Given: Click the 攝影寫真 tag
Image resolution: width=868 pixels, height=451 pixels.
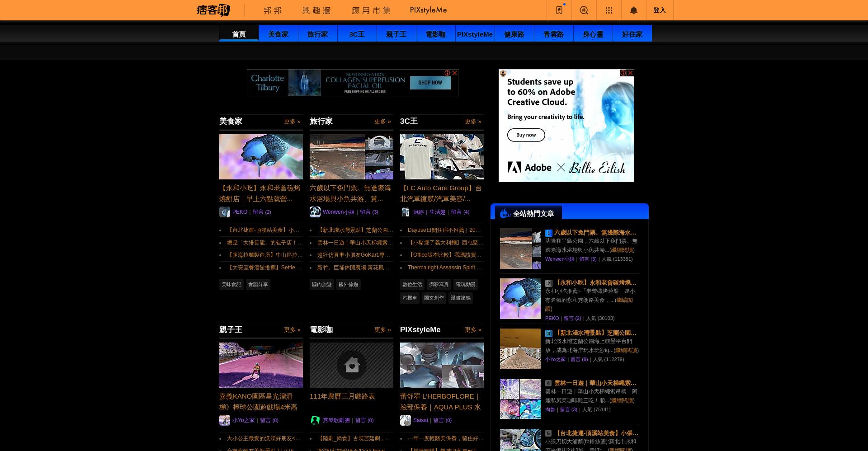Looking at the screenshot, I should (439, 284).
